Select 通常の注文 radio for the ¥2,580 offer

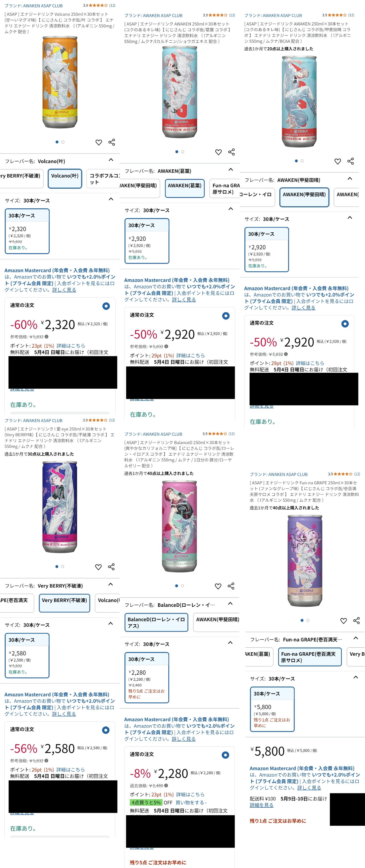coord(106,730)
